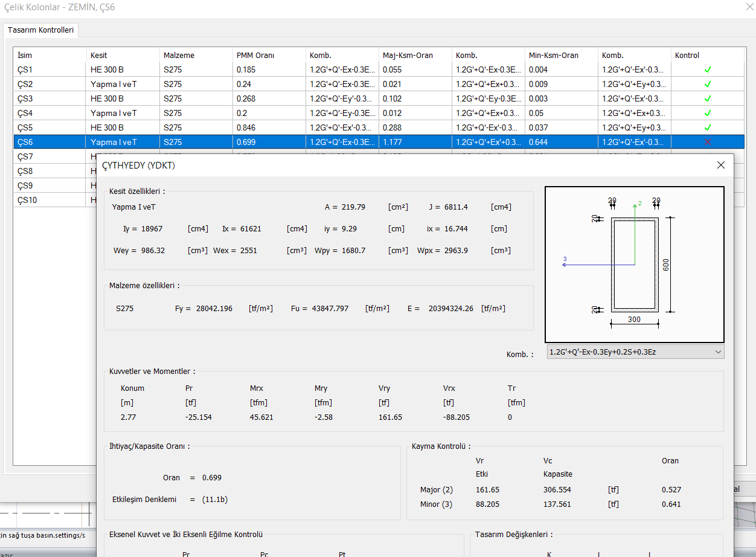
Task: Click PMM ratio 0.846 in row ÇS5
Action: click(x=246, y=127)
